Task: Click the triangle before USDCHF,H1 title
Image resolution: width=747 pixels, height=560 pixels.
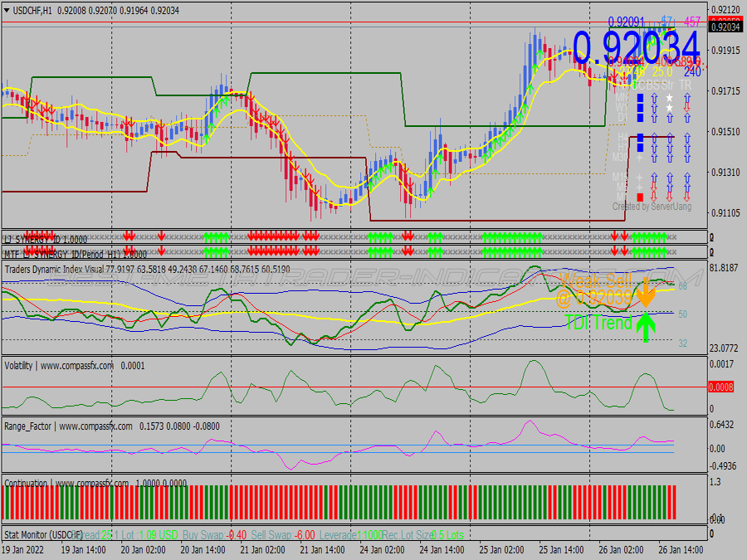Action: pyautogui.click(x=7, y=11)
